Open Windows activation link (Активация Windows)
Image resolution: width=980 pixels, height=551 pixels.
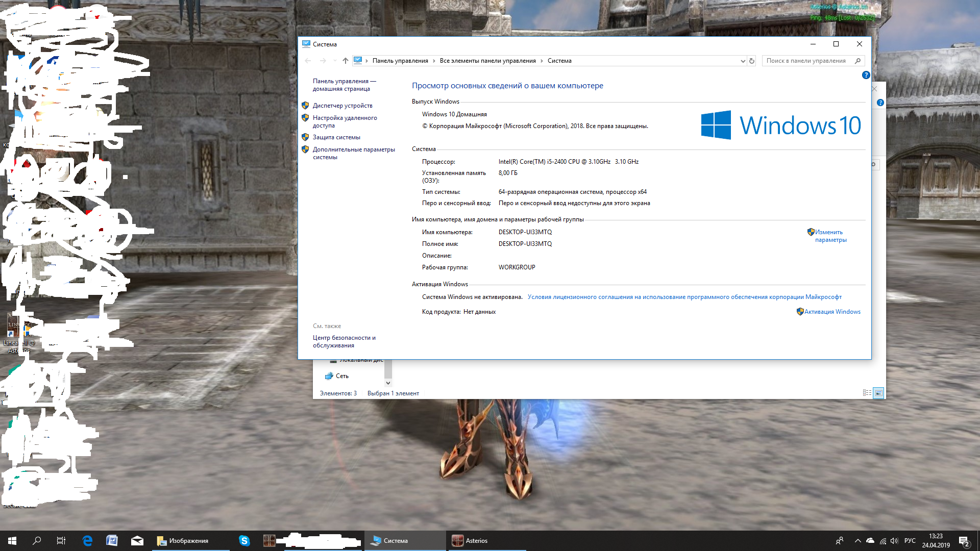coord(832,312)
